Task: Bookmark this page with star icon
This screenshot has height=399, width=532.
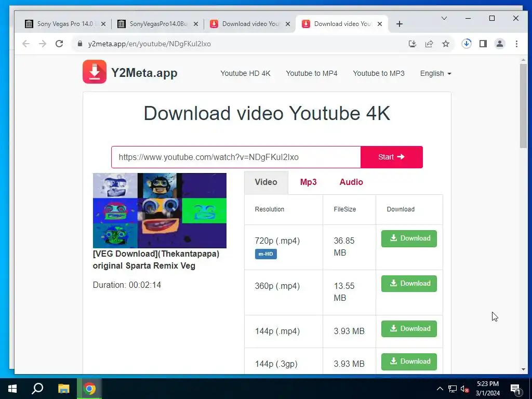Action: coord(446,44)
